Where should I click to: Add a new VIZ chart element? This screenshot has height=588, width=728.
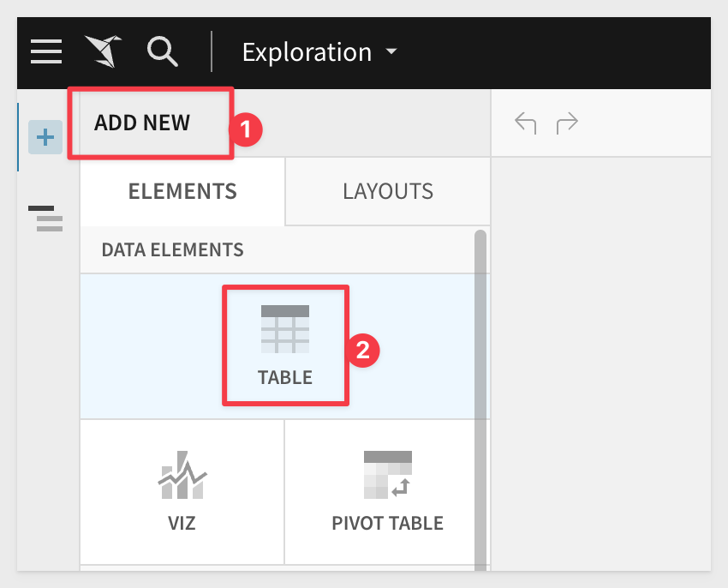(182, 491)
